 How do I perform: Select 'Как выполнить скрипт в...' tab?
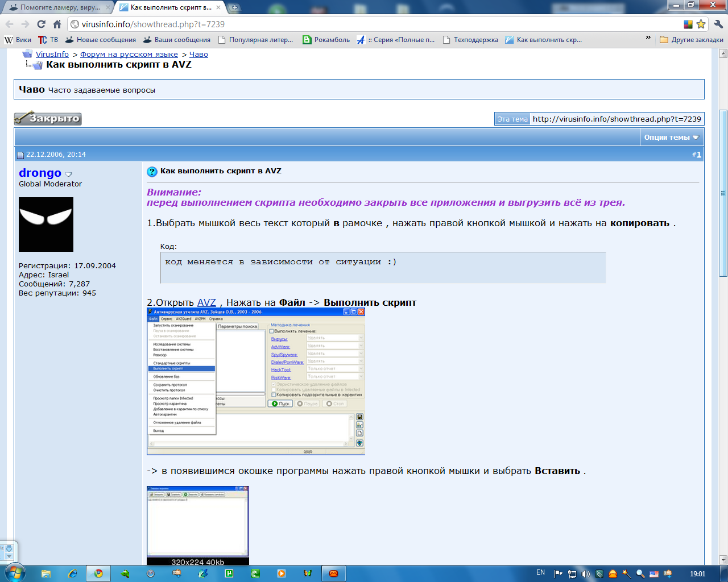[x=170, y=7]
